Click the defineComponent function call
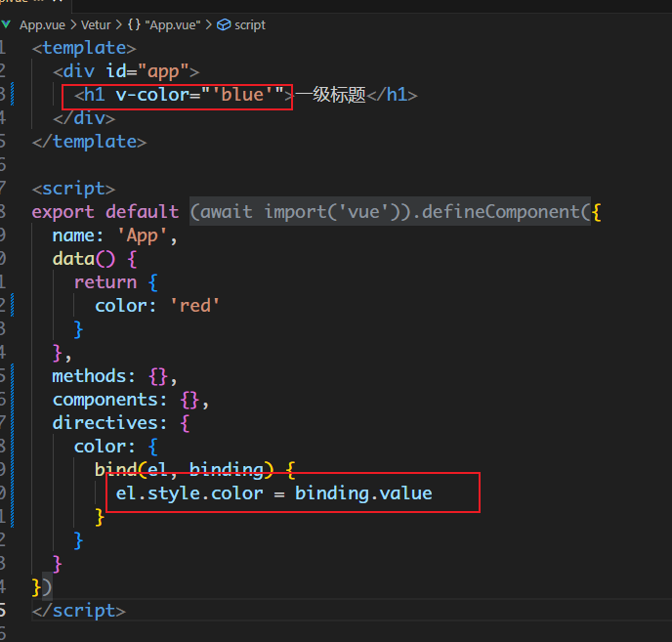The image size is (672, 642). tap(499, 212)
